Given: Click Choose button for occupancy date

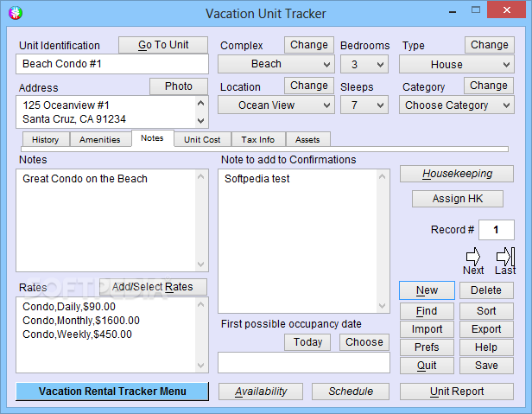Looking at the screenshot, I should (x=364, y=342).
